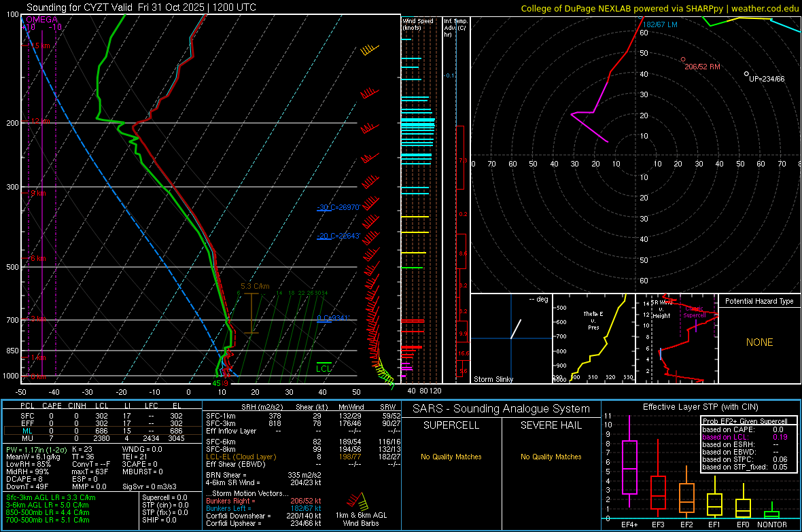Image resolution: width=802 pixels, height=532 pixels.
Task: Click 'No Quality Matches' under SUPERCELL
Action: 451,457
